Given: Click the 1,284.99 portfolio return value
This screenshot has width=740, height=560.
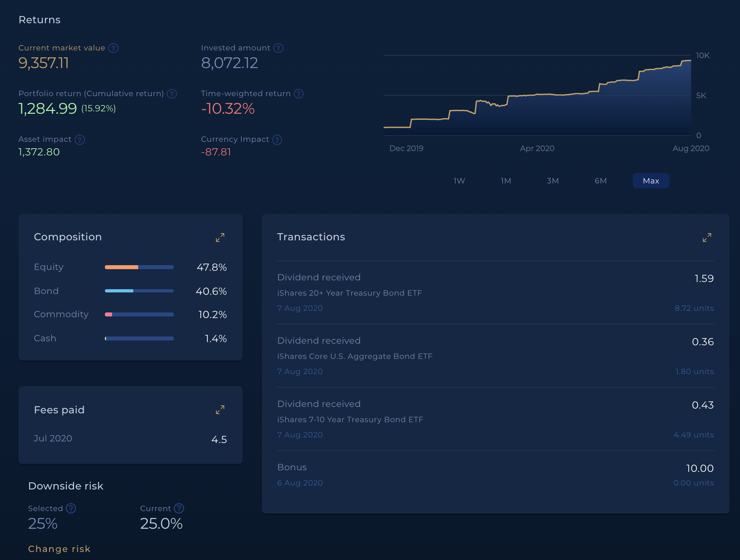Looking at the screenshot, I should pos(48,109).
